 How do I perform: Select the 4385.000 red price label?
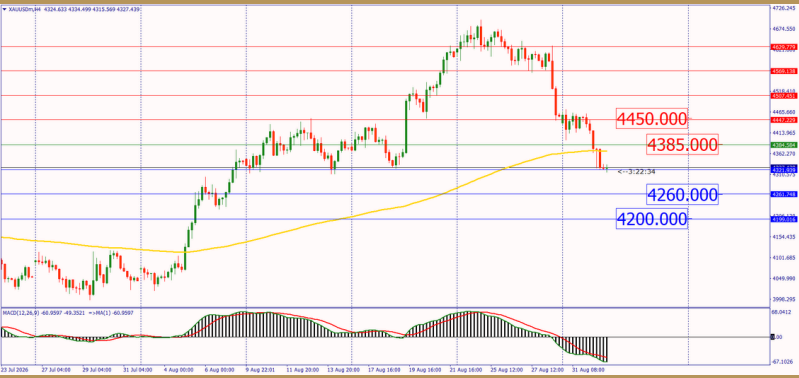[x=682, y=145]
